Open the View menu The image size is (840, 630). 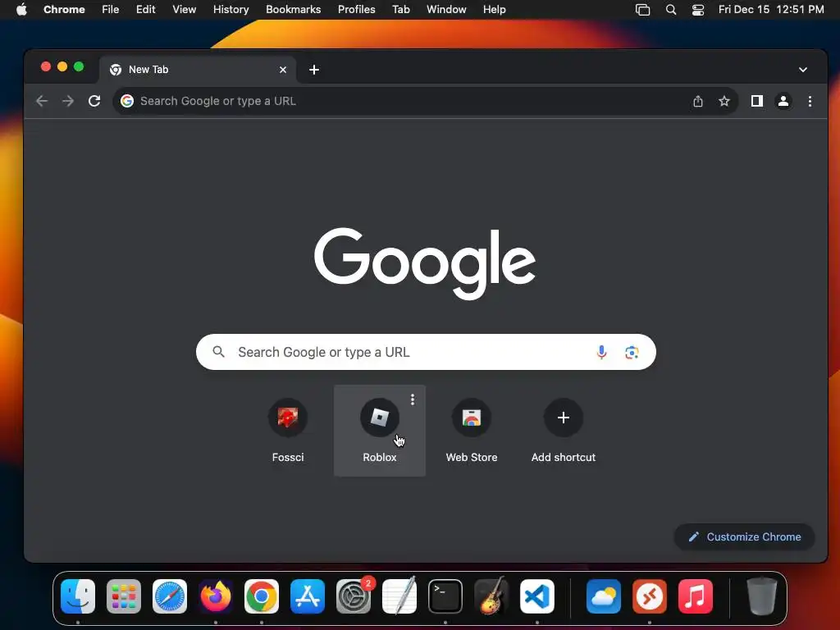pos(184,9)
